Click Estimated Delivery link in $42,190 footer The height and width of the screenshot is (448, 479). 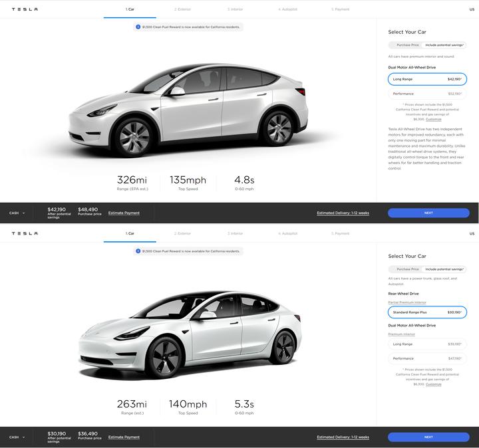coord(343,213)
